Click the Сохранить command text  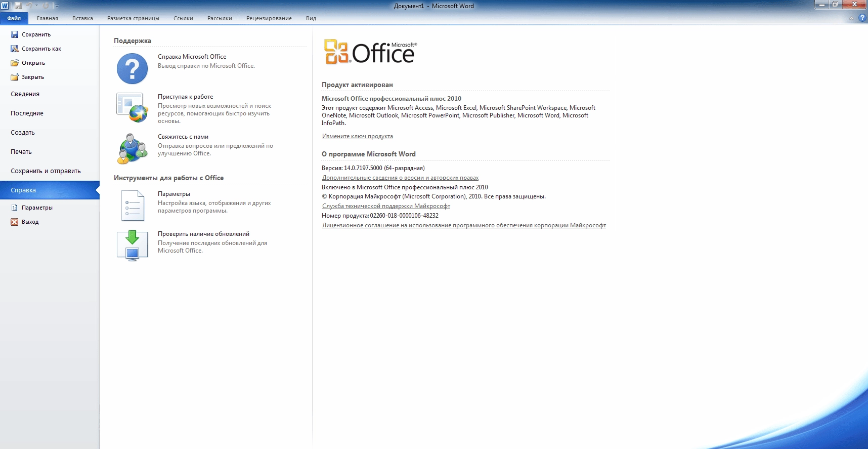pyautogui.click(x=36, y=34)
